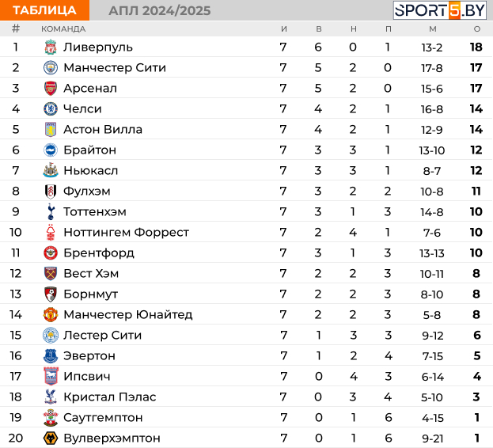The image size is (493, 448).
Task: Click the Manchester United crest icon
Action: 51,314
